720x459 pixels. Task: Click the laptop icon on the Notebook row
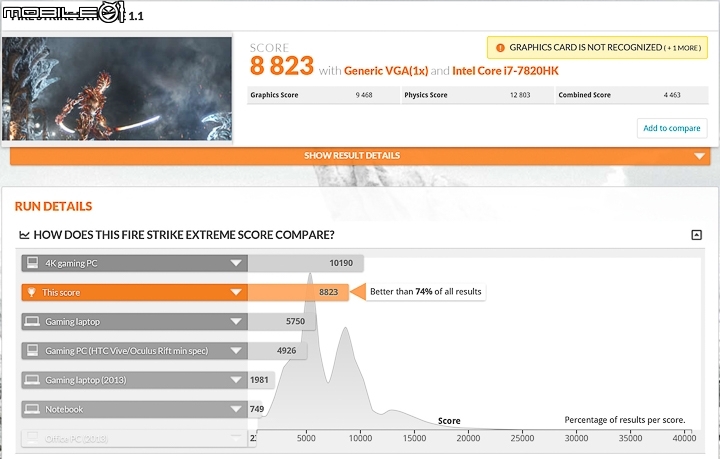pyautogui.click(x=32, y=409)
